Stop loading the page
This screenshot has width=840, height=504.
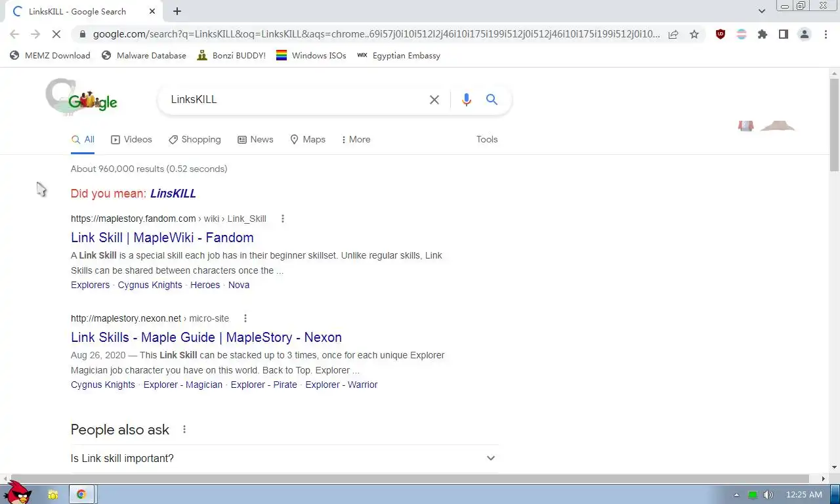(57, 34)
